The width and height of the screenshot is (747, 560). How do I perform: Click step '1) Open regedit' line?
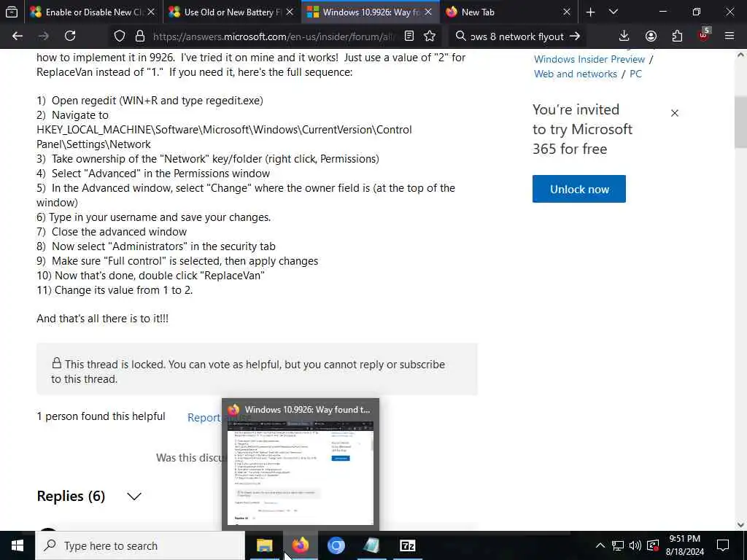tap(150, 101)
